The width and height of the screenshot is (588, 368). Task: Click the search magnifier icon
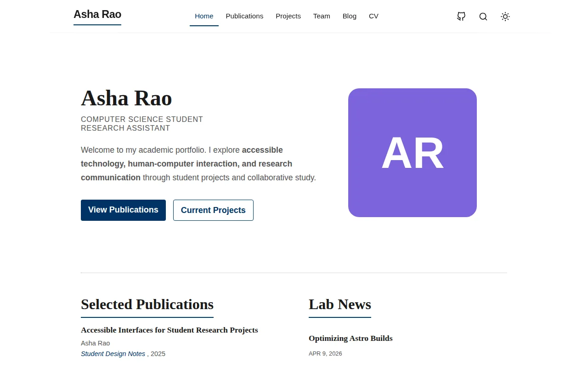tap(483, 17)
